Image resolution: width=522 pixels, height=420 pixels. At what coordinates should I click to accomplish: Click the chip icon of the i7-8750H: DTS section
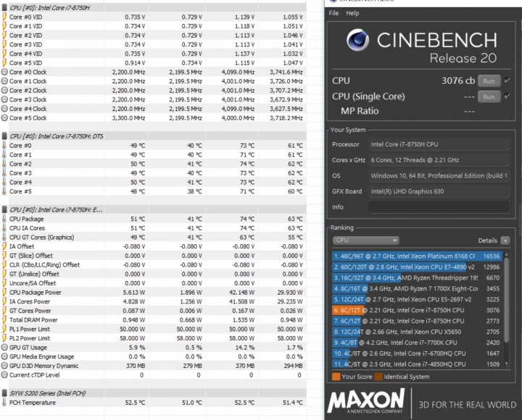[4, 136]
